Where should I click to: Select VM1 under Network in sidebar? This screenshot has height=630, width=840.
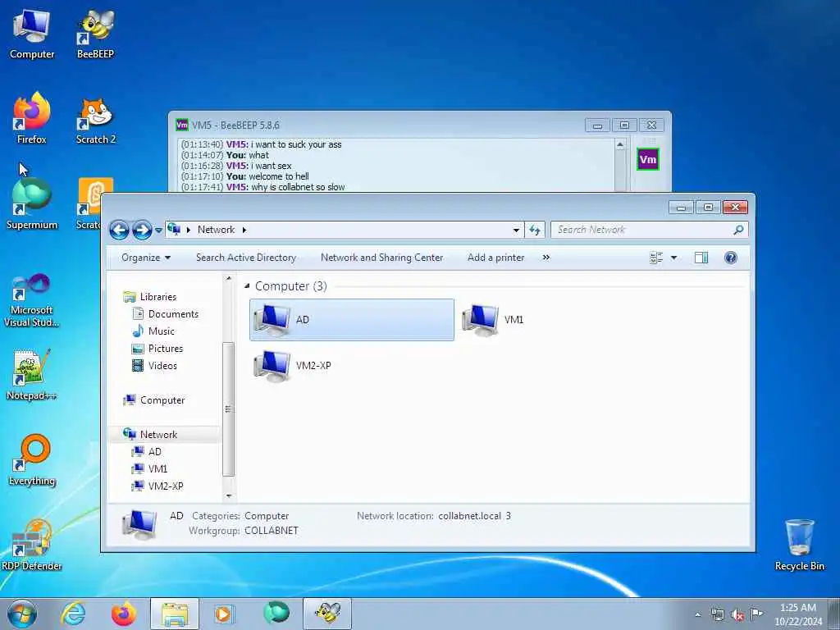click(x=157, y=468)
